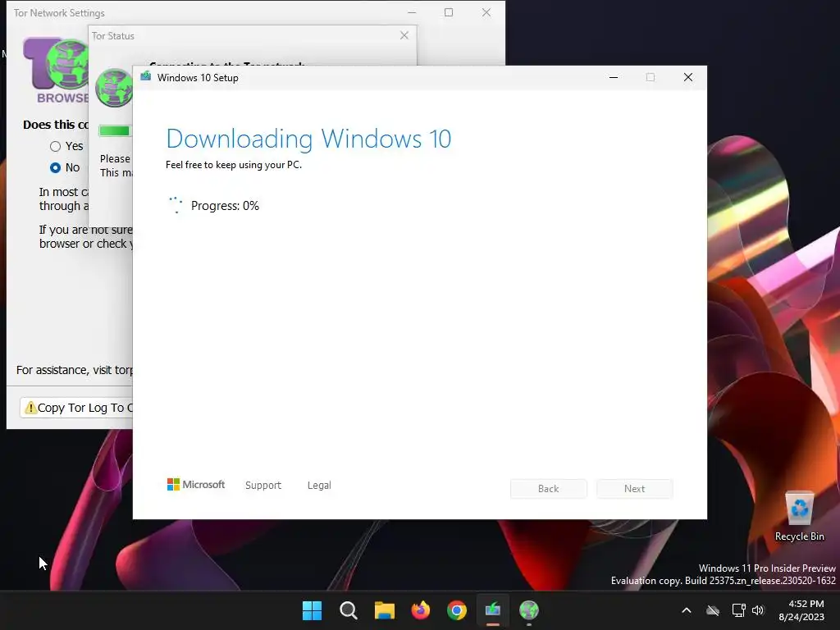Click the 'Downloading Windows 10' heading
This screenshot has width=840, height=630.
click(308, 139)
